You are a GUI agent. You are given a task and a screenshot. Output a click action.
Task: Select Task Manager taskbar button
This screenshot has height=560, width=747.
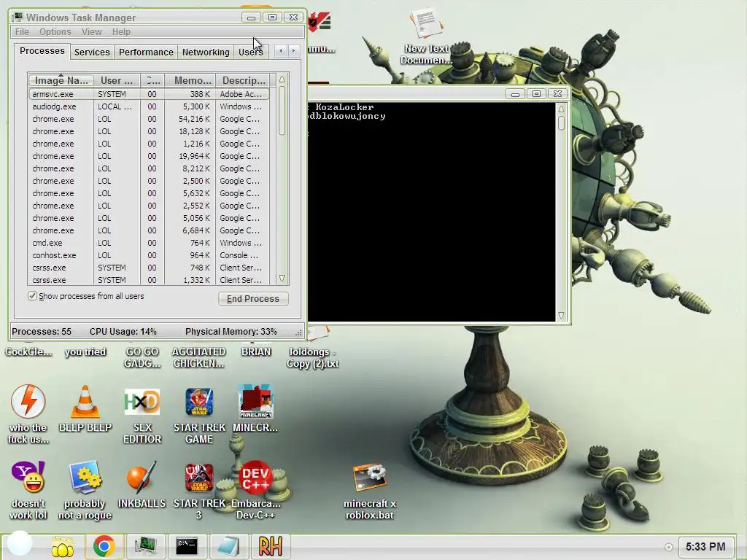[145, 545]
